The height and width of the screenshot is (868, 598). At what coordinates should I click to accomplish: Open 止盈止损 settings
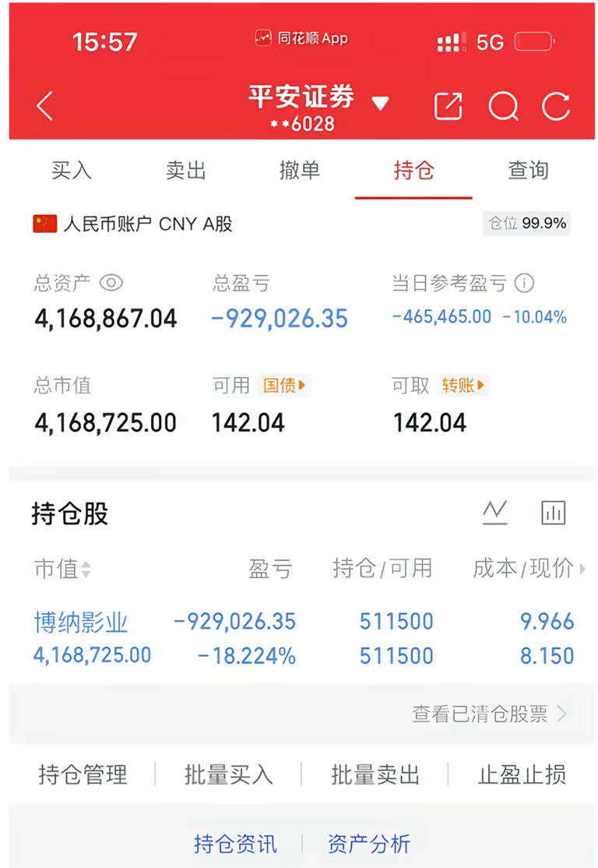522,774
